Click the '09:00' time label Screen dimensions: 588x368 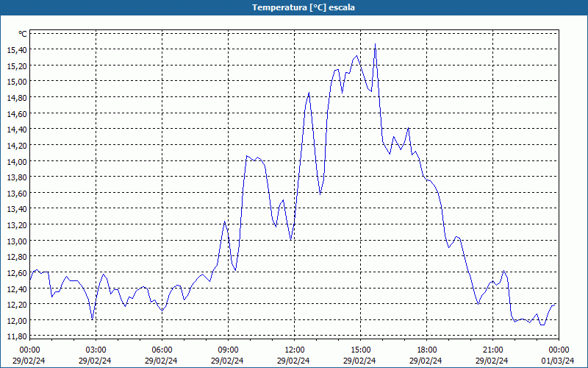229,350
